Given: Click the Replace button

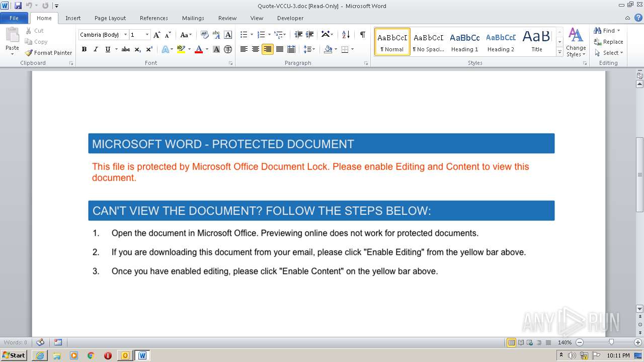Looking at the screenshot, I should click(608, 42).
